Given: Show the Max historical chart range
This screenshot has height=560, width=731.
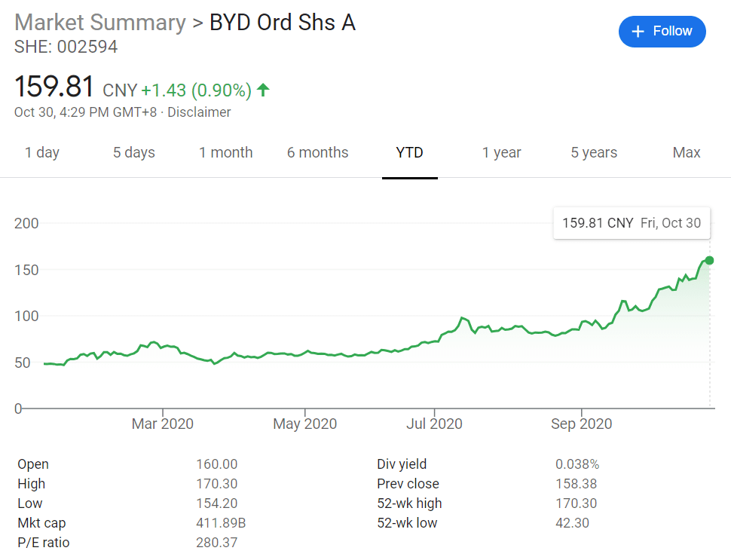Looking at the screenshot, I should [x=686, y=152].
